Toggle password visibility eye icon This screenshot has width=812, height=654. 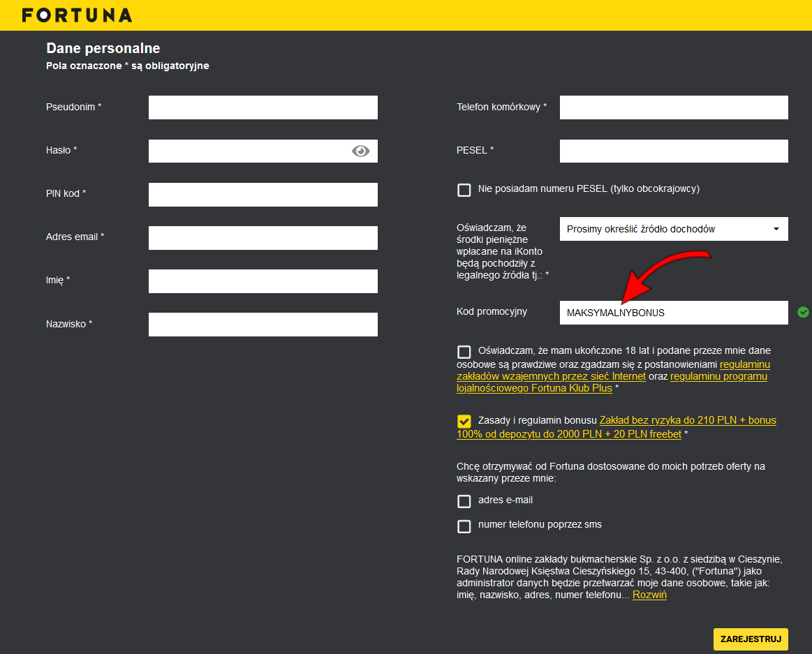[x=361, y=151]
